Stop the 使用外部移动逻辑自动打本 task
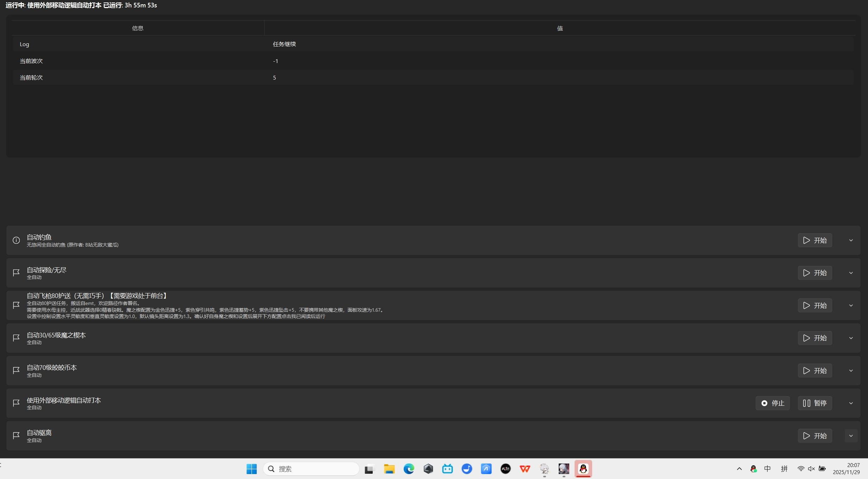 (773, 403)
